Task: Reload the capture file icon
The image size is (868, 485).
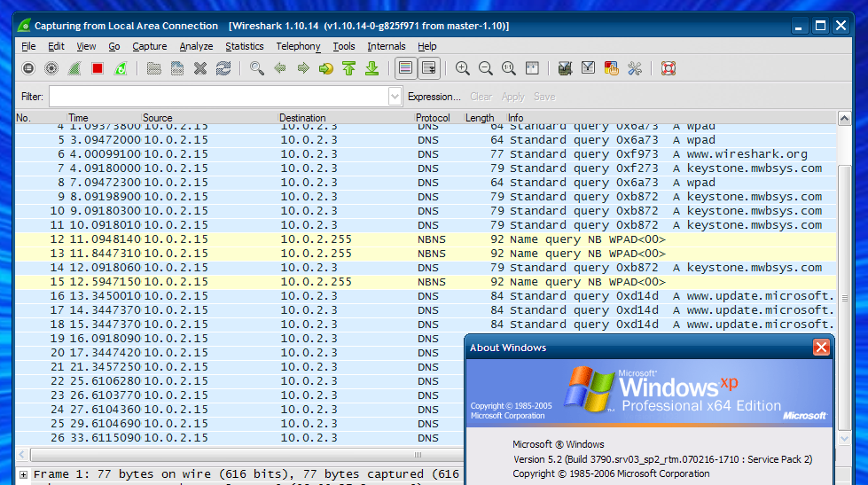Action: [223, 68]
